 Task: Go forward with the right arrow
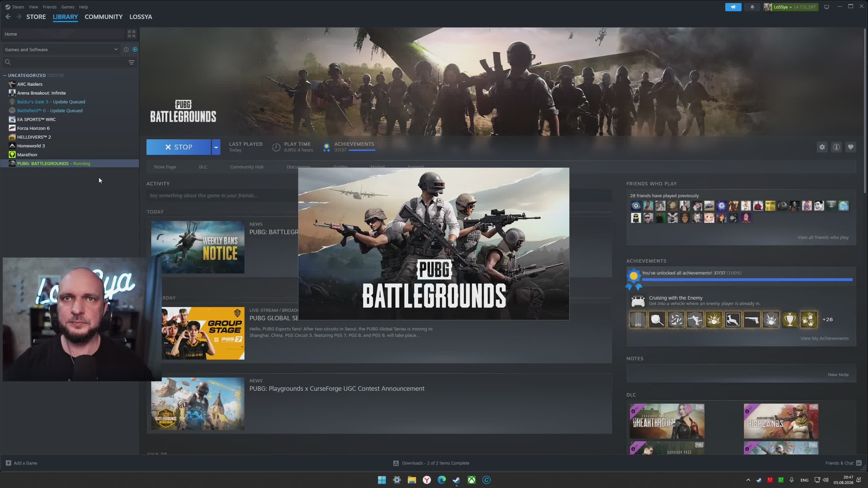19,17
